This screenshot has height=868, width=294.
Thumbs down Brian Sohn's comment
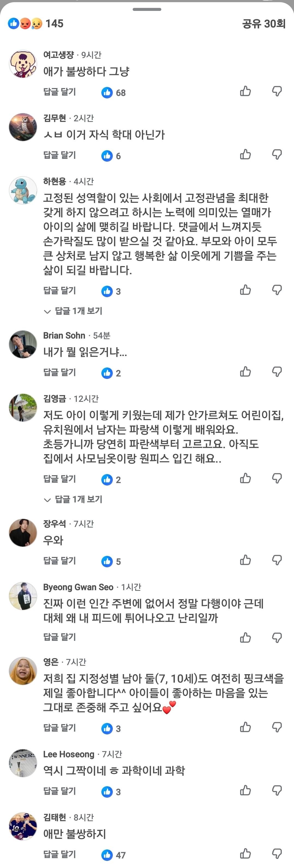coord(277,372)
